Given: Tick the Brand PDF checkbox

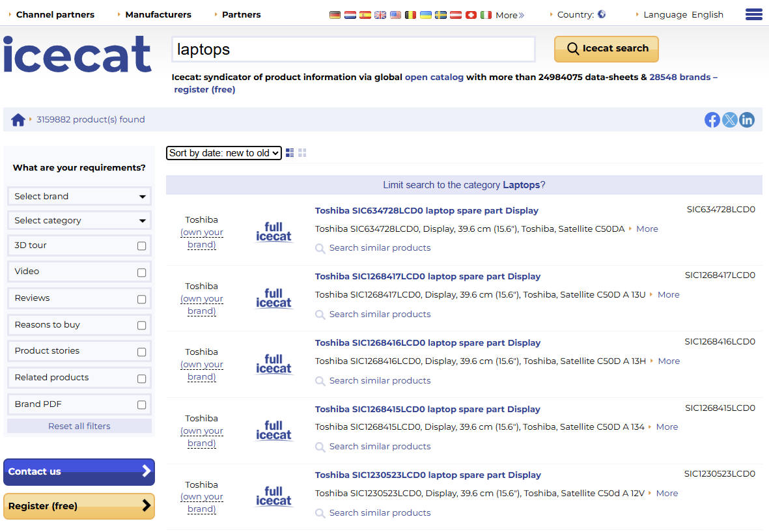Looking at the screenshot, I should 141,405.
